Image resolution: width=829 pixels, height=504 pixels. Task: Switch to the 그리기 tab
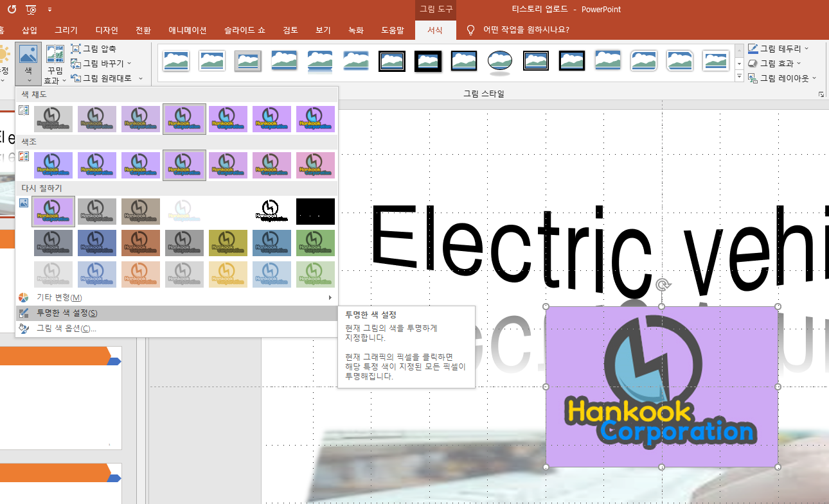pos(66,30)
